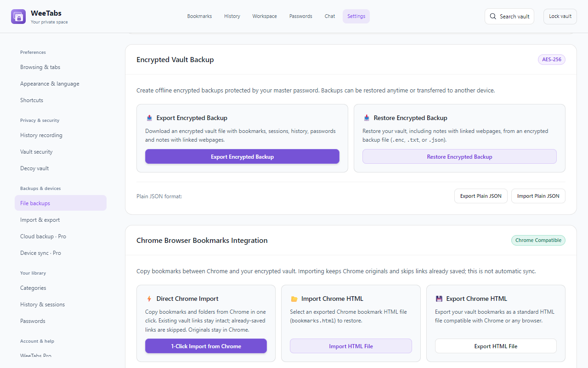Click the AES-256 badge
The image size is (588, 368).
[552, 60]
